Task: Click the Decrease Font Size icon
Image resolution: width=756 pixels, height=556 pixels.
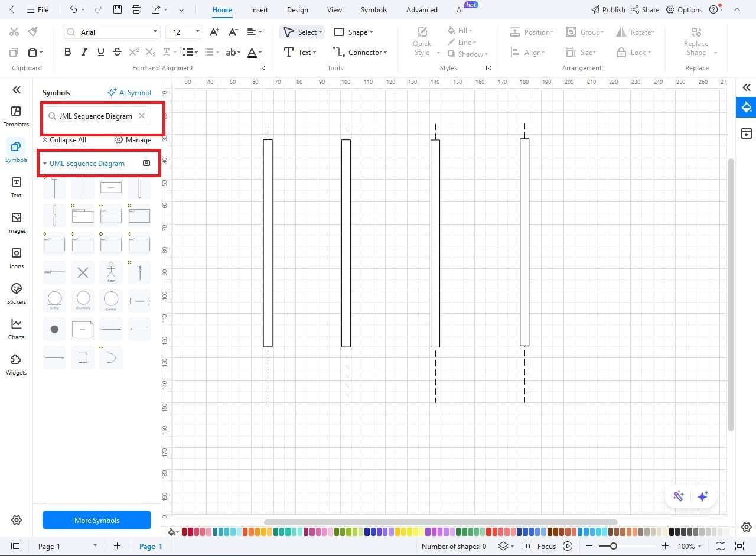Action: click(233, 32)
